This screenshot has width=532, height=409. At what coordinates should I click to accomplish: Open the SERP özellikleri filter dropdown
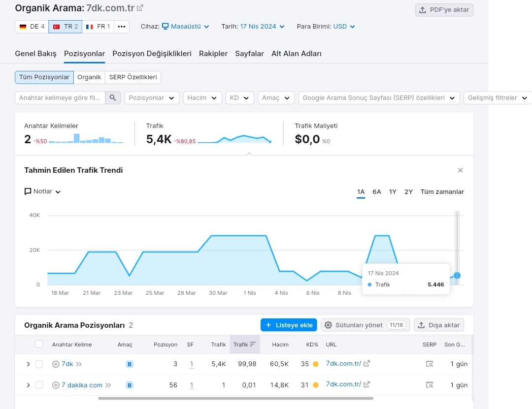tap(379, 97)
